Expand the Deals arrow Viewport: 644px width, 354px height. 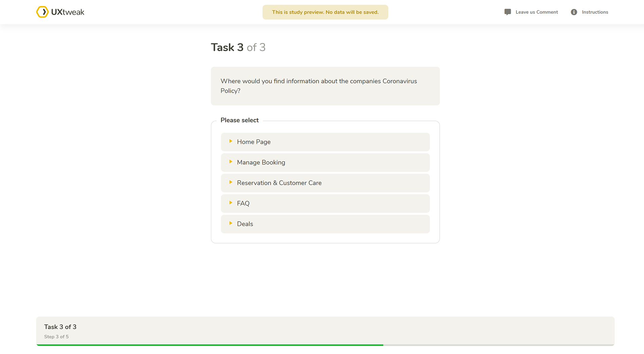[231, 223]
